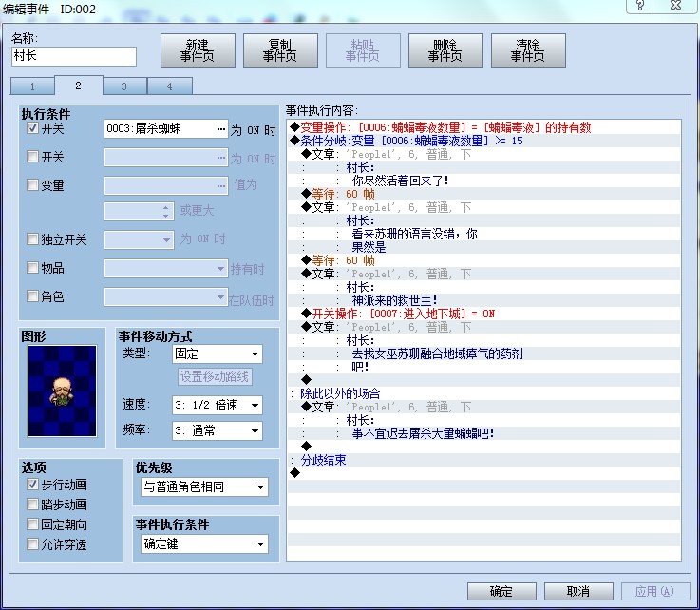Screen dimensions: 700x610
Task: Select the 条件分歧 变量 >= 15 line
Action: coord(484,141)
